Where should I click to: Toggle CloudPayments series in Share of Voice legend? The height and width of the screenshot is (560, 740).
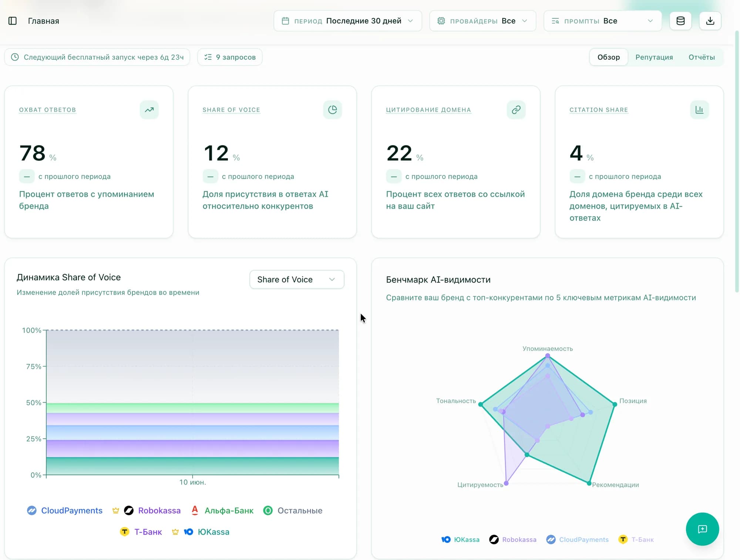click(65, 510)
